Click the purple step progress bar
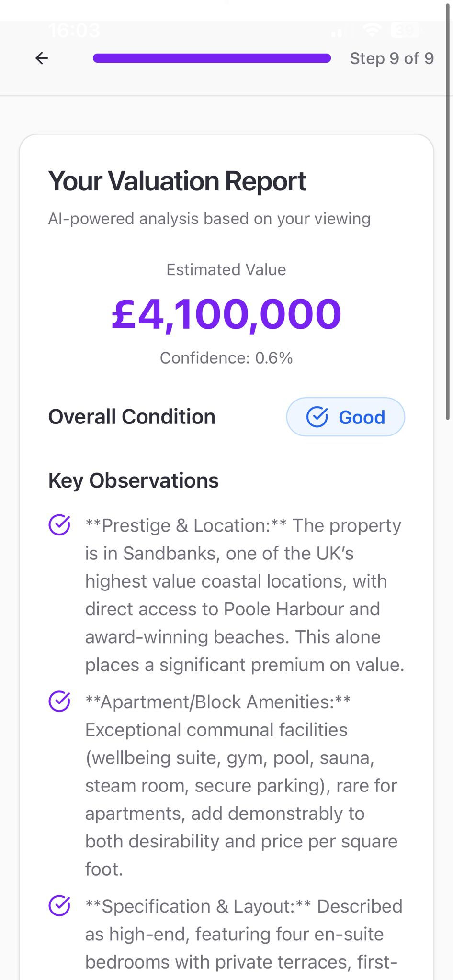This screenshot has height=980, width=453. point(212,58)
